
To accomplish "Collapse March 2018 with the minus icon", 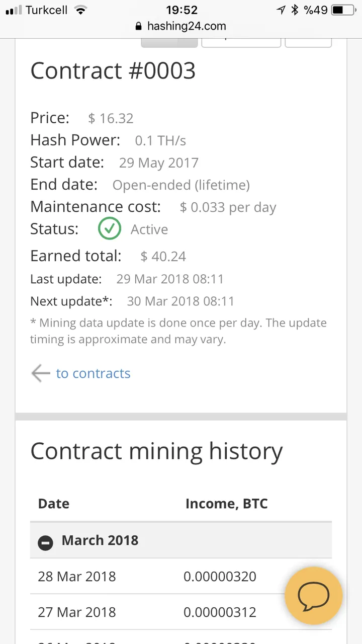I will tap(45, 542).
